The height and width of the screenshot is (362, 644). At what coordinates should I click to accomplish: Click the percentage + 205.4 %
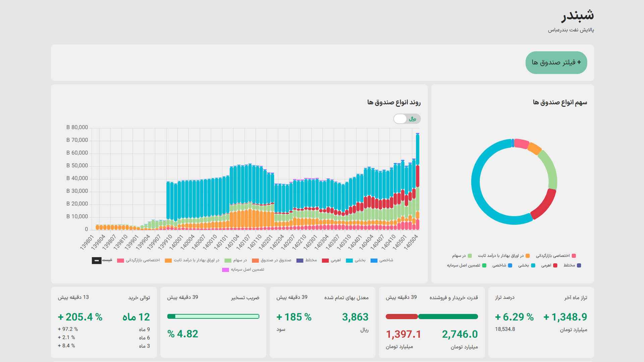coord(80,317)
